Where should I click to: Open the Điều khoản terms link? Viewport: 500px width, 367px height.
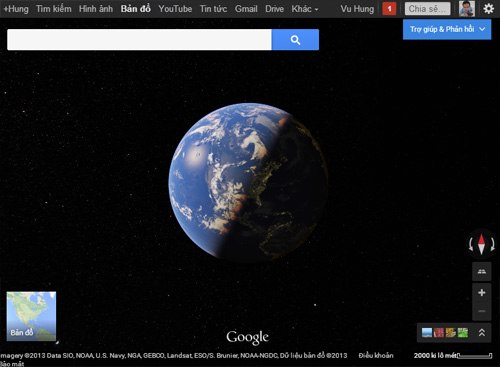376,356
